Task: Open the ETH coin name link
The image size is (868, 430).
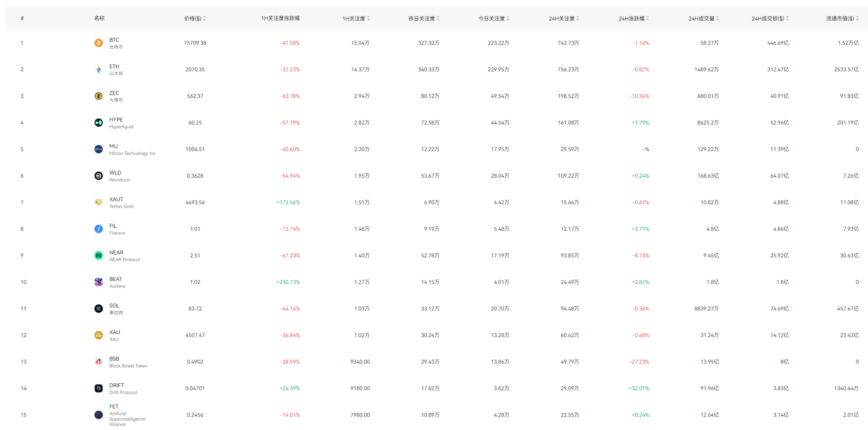Action: coord(114,67)
